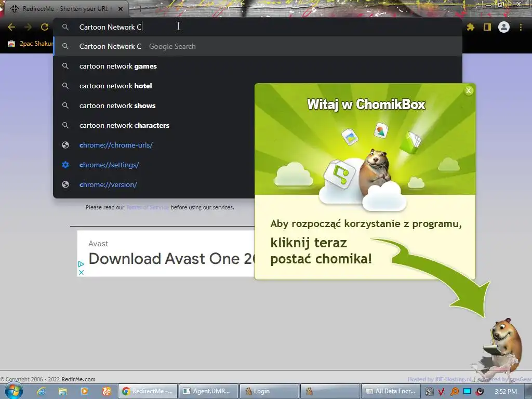Click the red V tray icon
The image size is (532, 399).
tap(442, 392)
